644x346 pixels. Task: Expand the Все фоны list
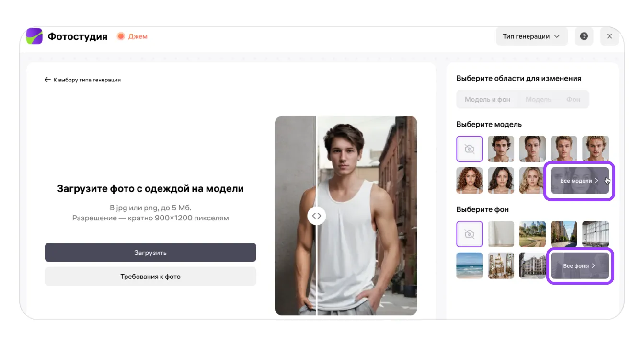[579, 265]
